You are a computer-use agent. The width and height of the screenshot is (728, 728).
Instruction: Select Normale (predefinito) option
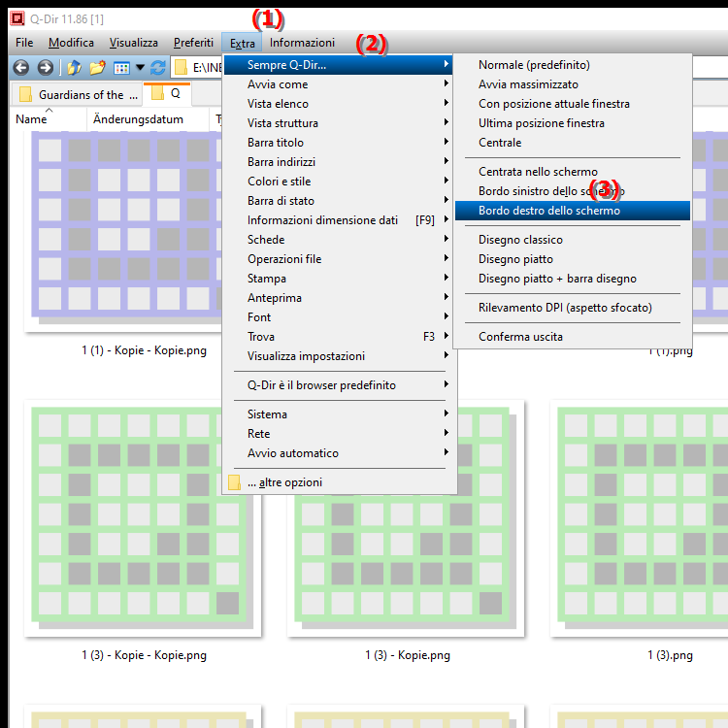click(573, 65)
